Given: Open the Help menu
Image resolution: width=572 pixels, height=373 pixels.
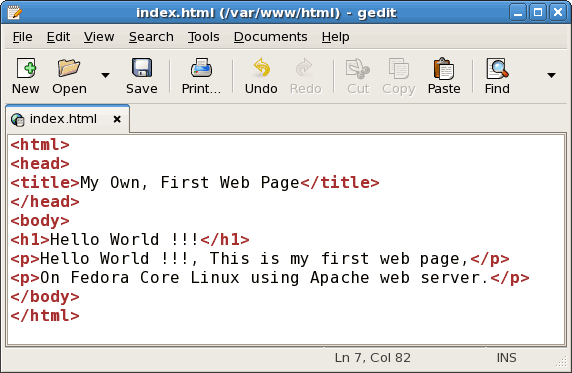Looking at the screenshot, I should tap(335, 37).
